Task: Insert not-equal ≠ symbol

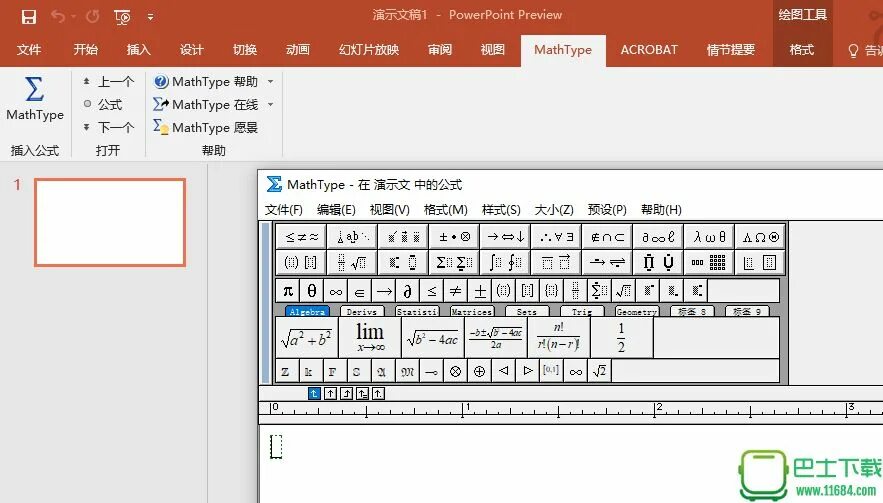Action: tap(455, 291)
